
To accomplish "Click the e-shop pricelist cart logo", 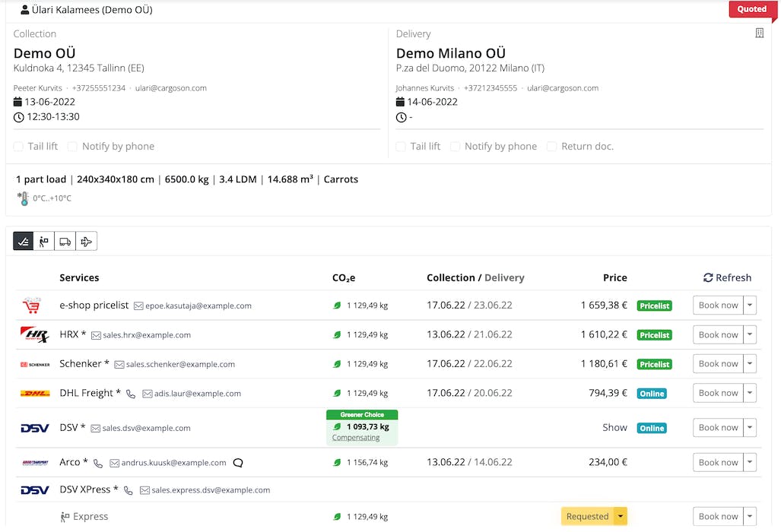I will point(32,305).
